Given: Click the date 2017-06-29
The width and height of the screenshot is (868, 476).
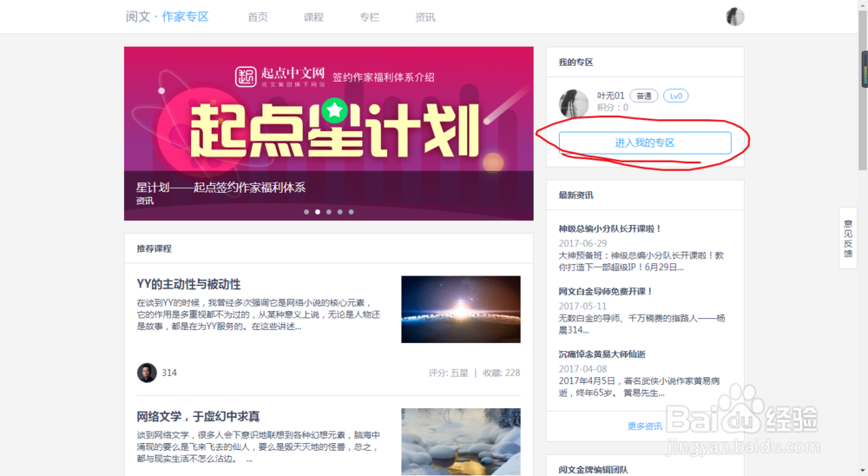Looking at the screenshot, I should click(x=582, y=243).
